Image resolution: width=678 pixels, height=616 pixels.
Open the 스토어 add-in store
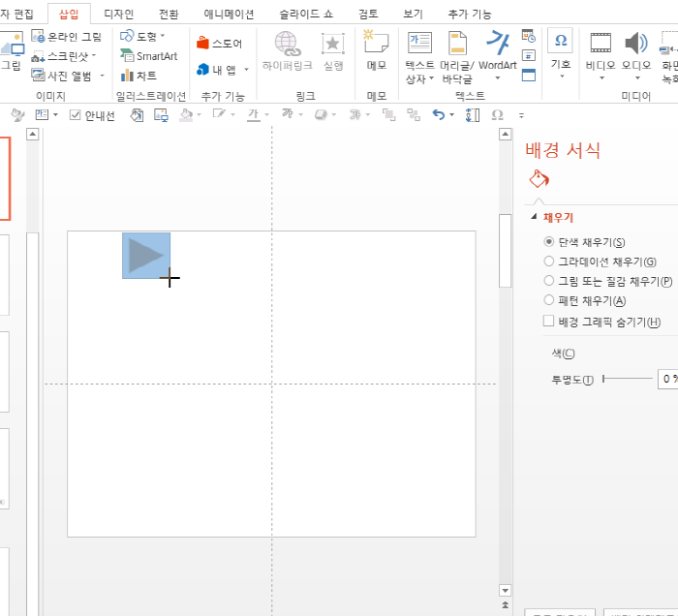pyautogui.click(x=219, y=44)
